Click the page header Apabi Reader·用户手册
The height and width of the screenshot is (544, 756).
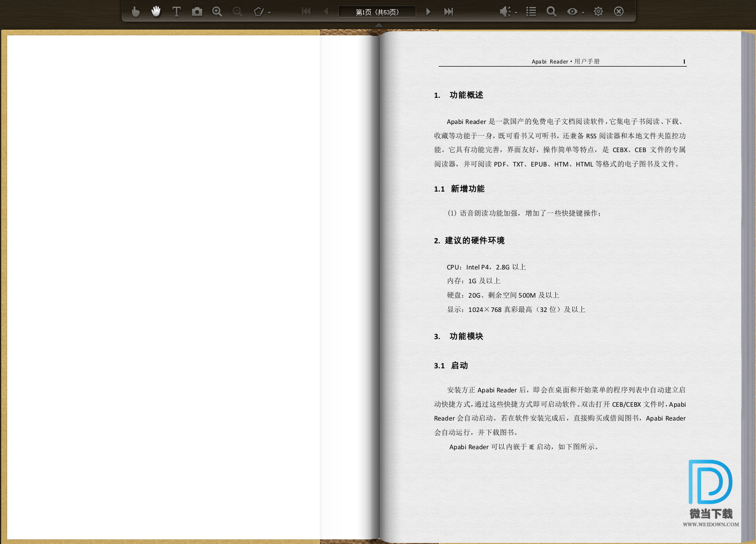click(x=566, y=61)
